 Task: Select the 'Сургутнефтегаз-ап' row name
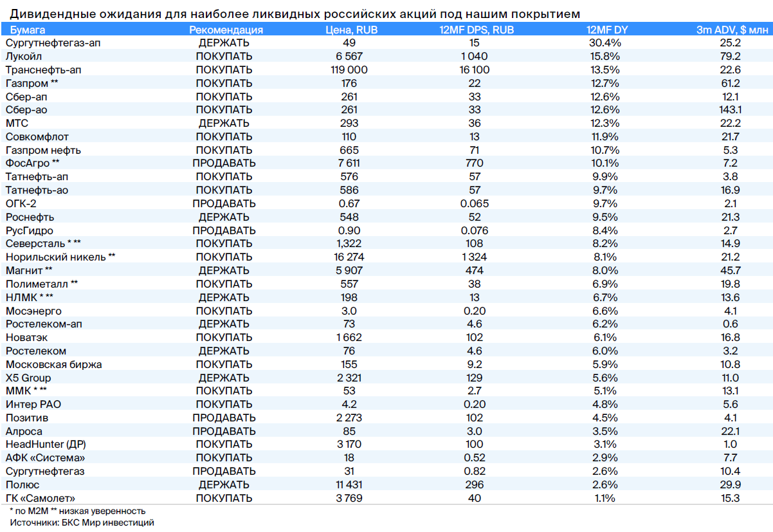pyautogui.click(x=53, y=43)
